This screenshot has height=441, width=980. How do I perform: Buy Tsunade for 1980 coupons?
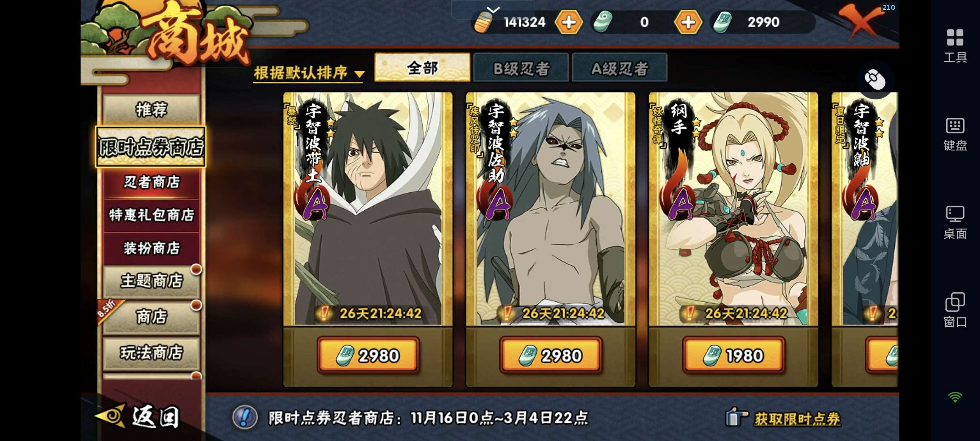click(733, 355)
